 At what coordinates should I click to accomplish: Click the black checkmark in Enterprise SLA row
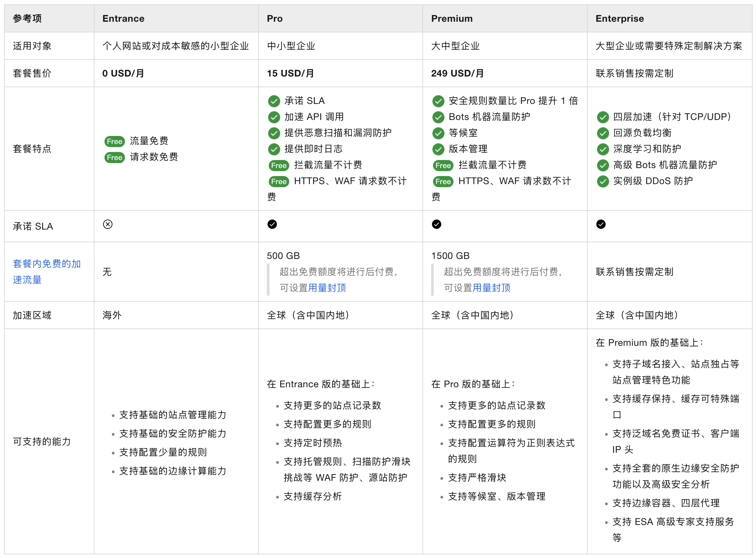tap(601, 224)
